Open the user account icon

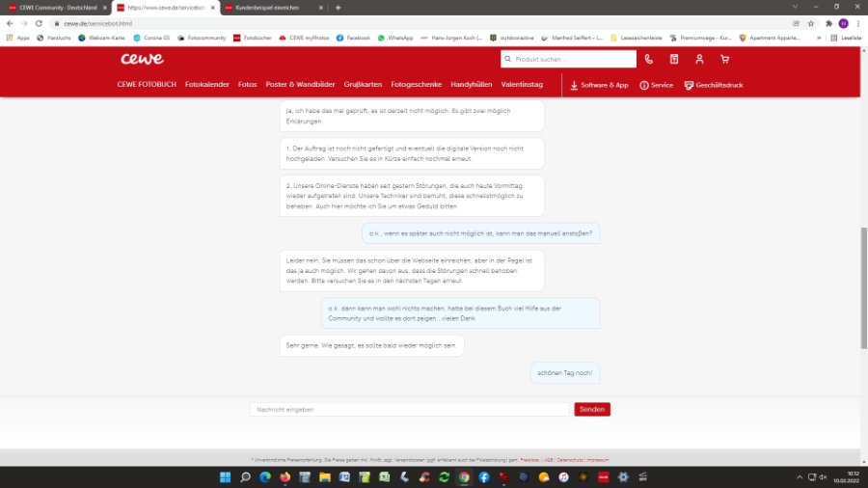pos(699,59)
